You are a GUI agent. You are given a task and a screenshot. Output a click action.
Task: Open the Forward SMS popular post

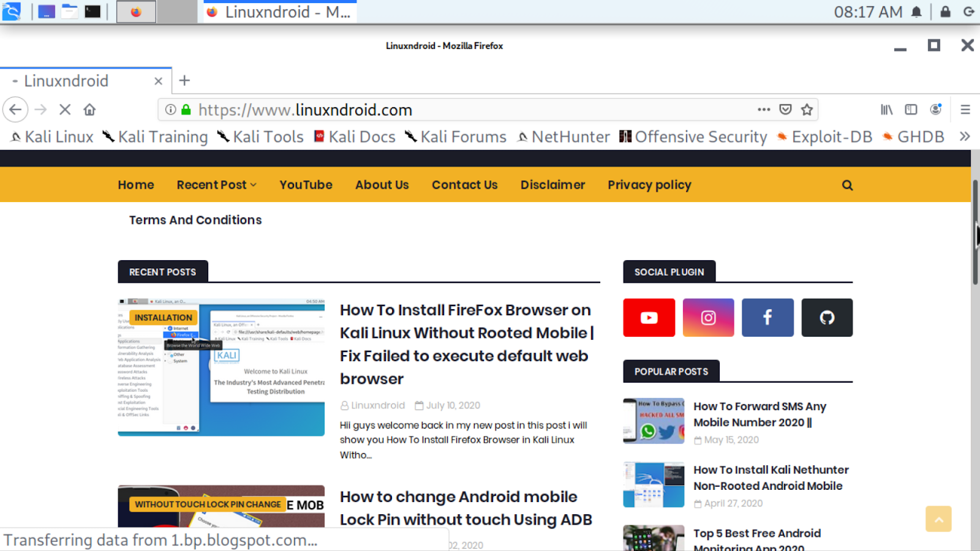pyautogui.click(x=759, y=414)
